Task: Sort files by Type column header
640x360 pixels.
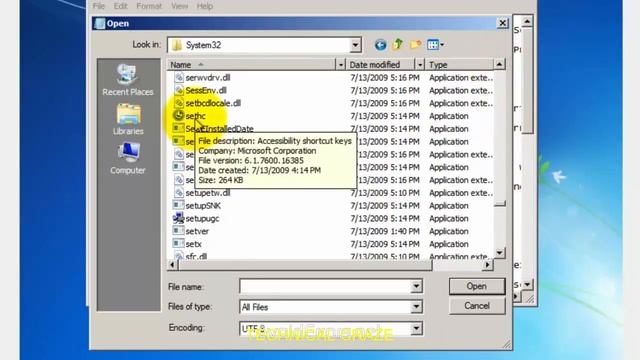Action: click(459, 64)
